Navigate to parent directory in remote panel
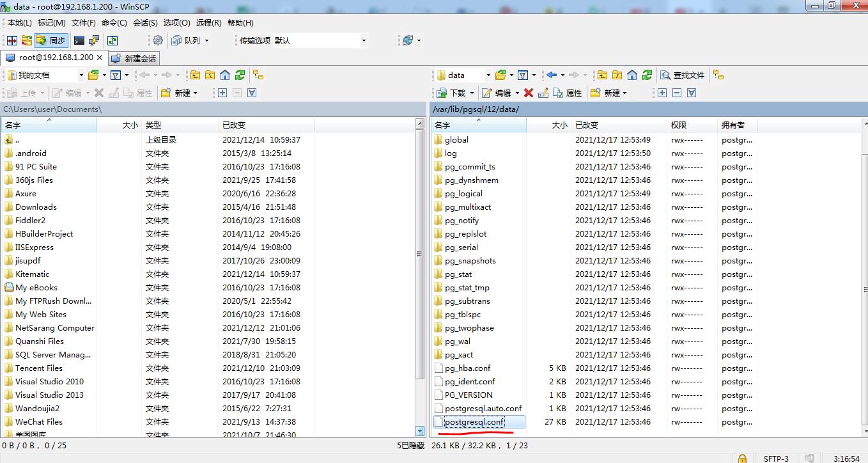The image size is (868, 463). [x=601, y=75]
